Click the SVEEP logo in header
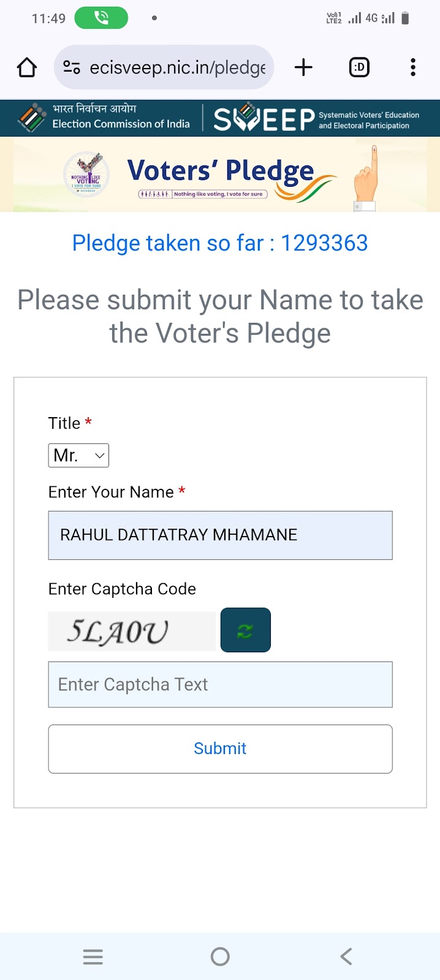This screenshot has height=980, width=440. [316, 118]
